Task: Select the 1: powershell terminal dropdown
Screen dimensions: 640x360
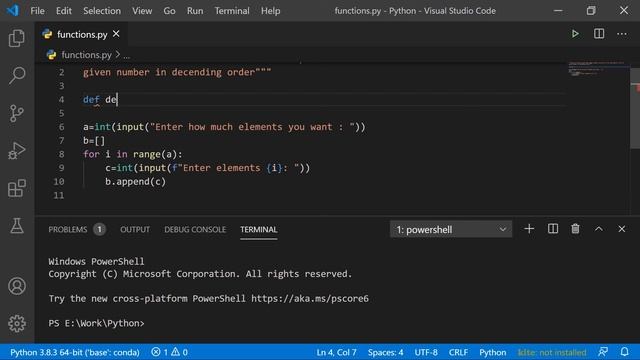Action: tap(451, 229)
